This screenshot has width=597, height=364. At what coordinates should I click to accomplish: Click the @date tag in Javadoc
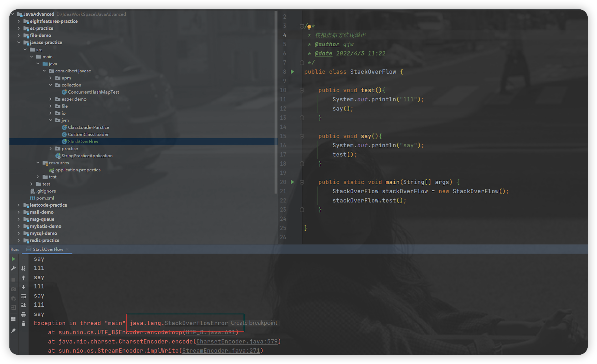tap(323, 54)
